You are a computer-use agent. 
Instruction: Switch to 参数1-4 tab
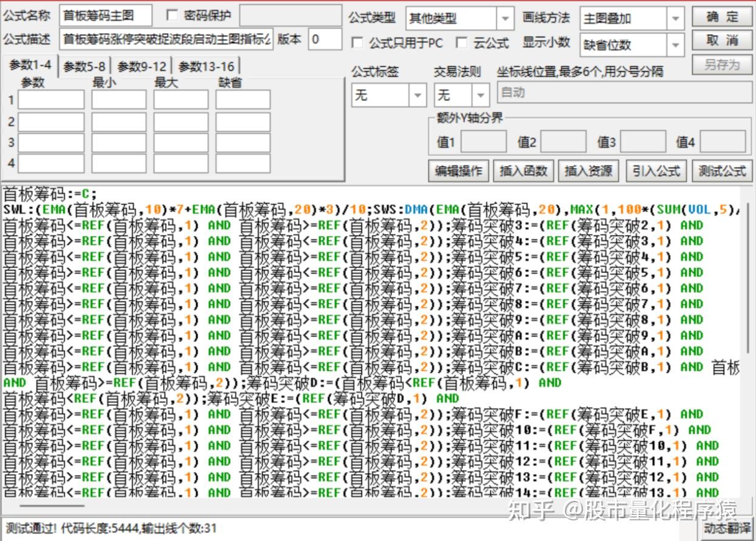(x=30, y=66)
